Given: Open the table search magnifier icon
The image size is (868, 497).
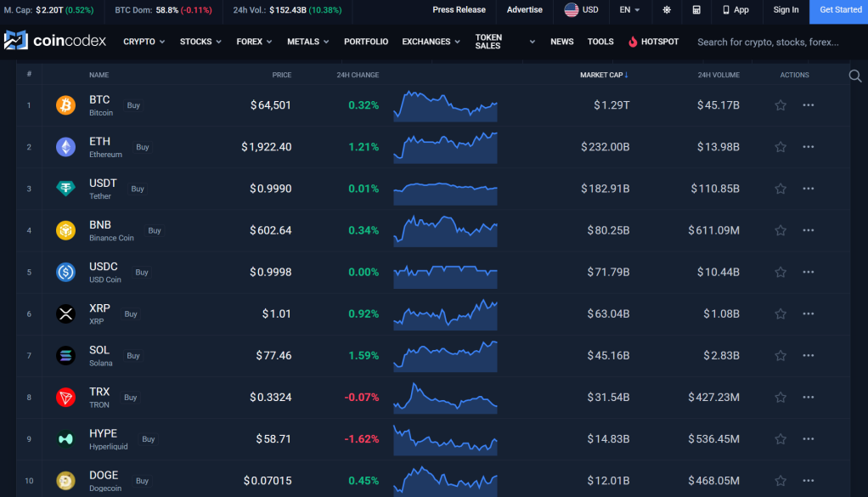Looking at the screenshot, I should point(855,76).
